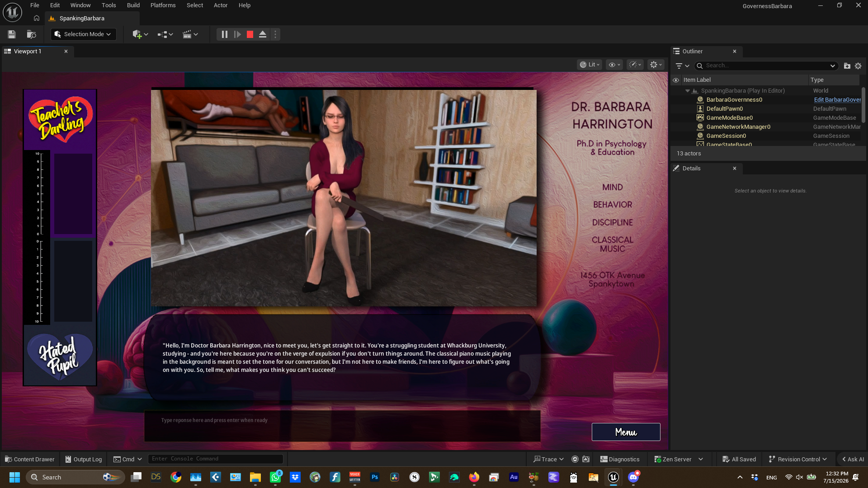Open the Outliner settings gear icon
Image resolution: width=868 pixels, height=488 pixels.
click(x=858, y=66)
